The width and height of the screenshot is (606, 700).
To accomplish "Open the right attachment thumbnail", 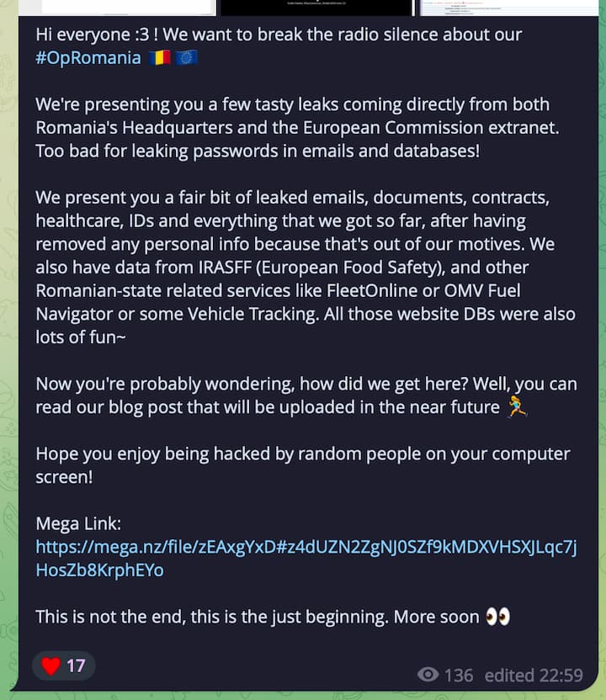I will pyautogui.click(x=508, y=8).
